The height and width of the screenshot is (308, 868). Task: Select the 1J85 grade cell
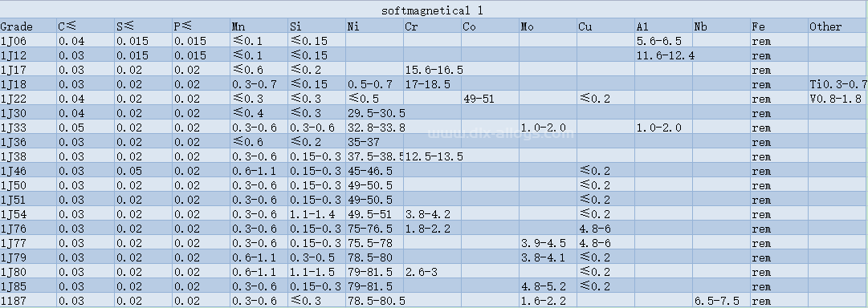(x=28, y=286)
